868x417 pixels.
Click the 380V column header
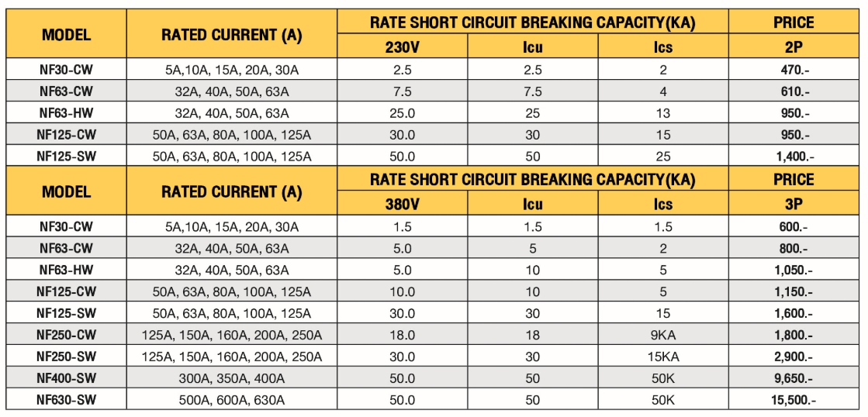pos(402,204)
